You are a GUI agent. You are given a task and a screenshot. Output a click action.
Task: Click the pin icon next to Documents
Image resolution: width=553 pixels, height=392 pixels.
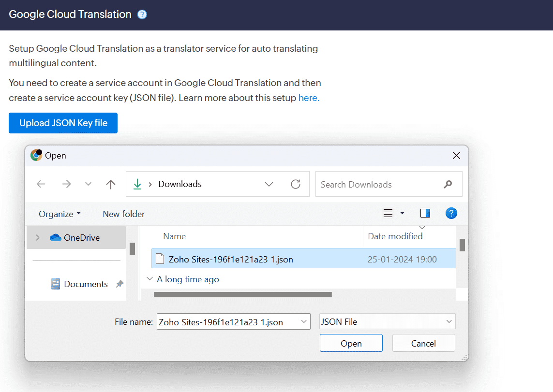pyautogui.click(x=120, y=284)
